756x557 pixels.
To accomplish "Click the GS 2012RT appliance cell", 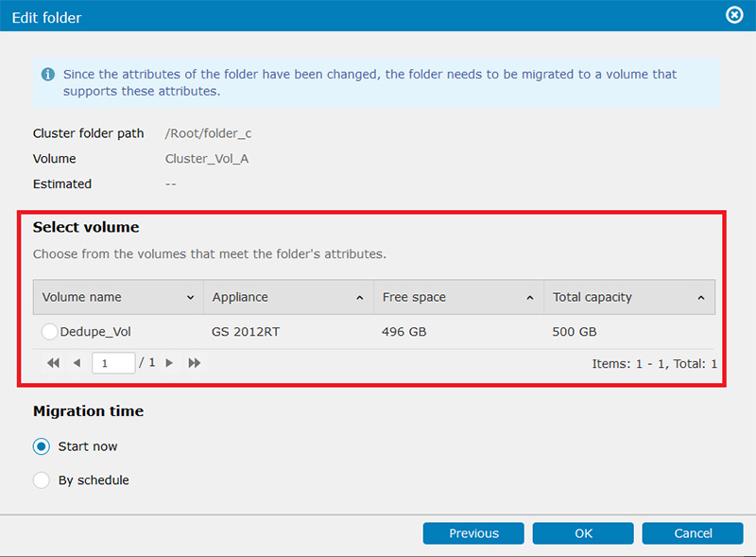I will pyautogui.click(x=246, y=332).
